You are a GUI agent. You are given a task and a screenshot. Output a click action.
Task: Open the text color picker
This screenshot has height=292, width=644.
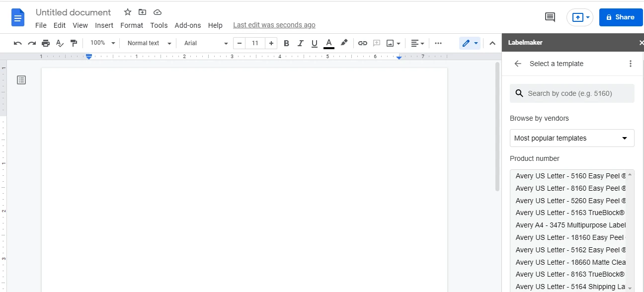(328, 43)
